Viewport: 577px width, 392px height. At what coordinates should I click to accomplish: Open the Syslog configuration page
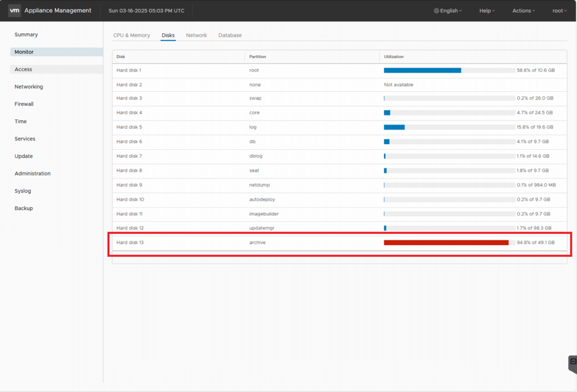[23, 191]
